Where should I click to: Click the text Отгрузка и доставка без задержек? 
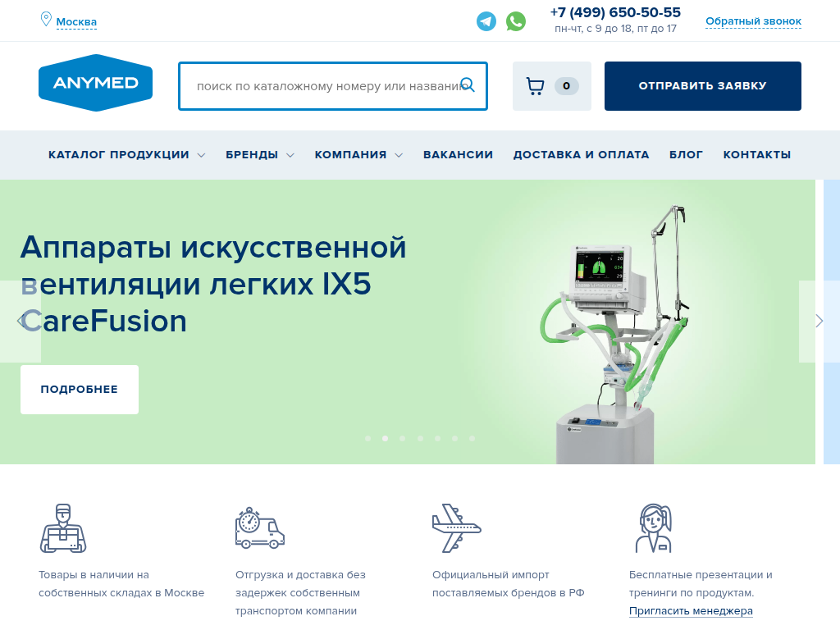(x=300, y=593)
